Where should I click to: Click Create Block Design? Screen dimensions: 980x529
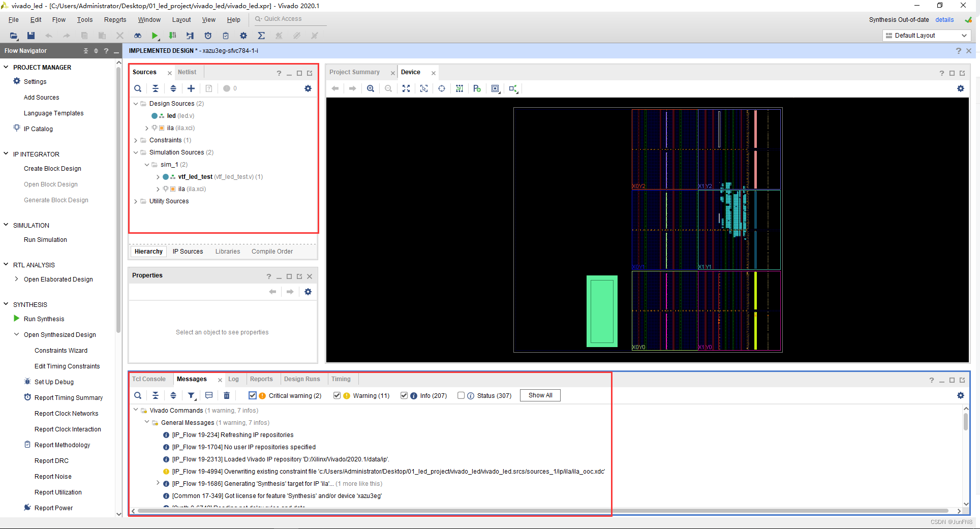click(52, 169)
